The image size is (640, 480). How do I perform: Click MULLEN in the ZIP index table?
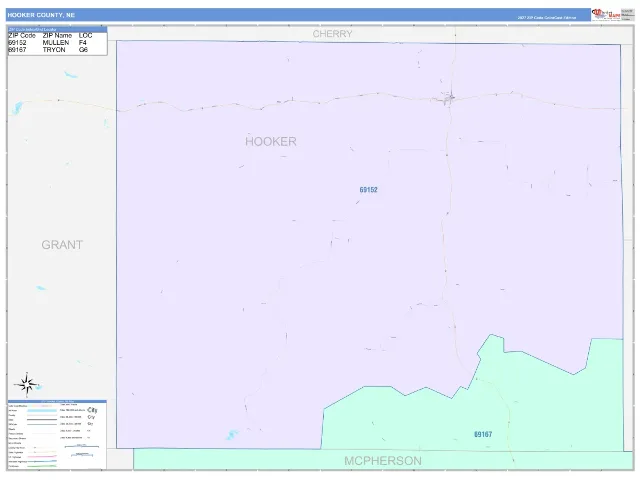coord(56,42)
